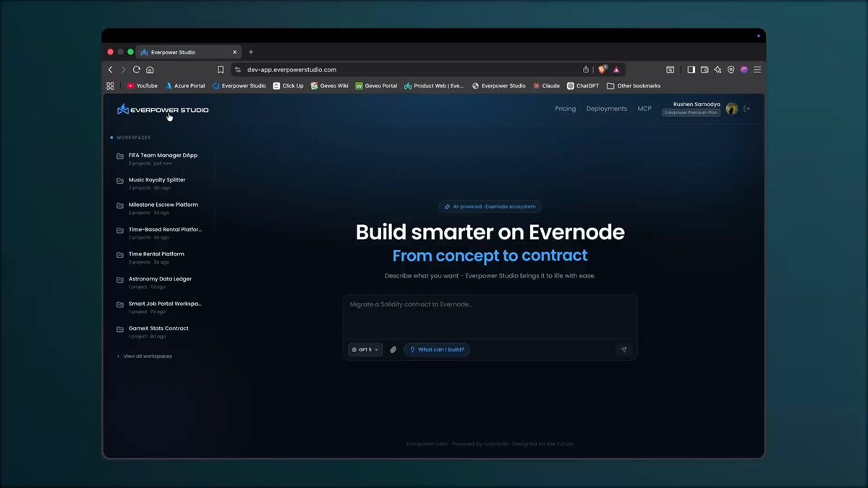
Task: Click the What can I build? button
Action: [x=437, y=349]
